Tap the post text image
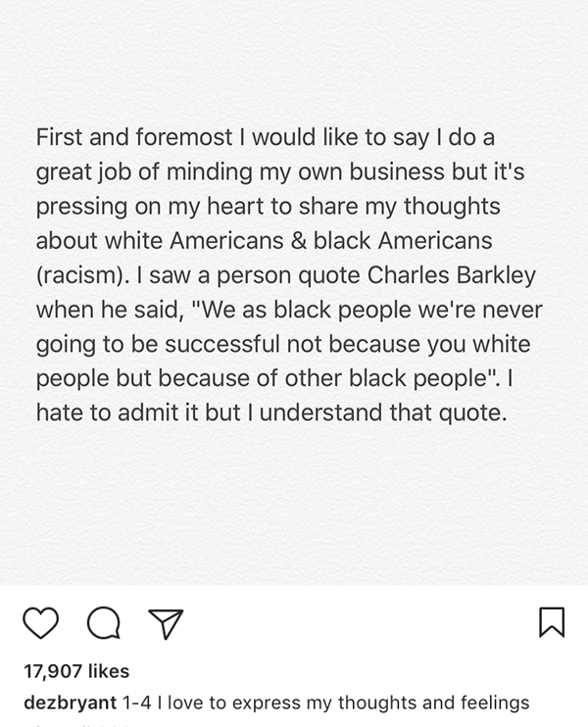 [294, 292]
